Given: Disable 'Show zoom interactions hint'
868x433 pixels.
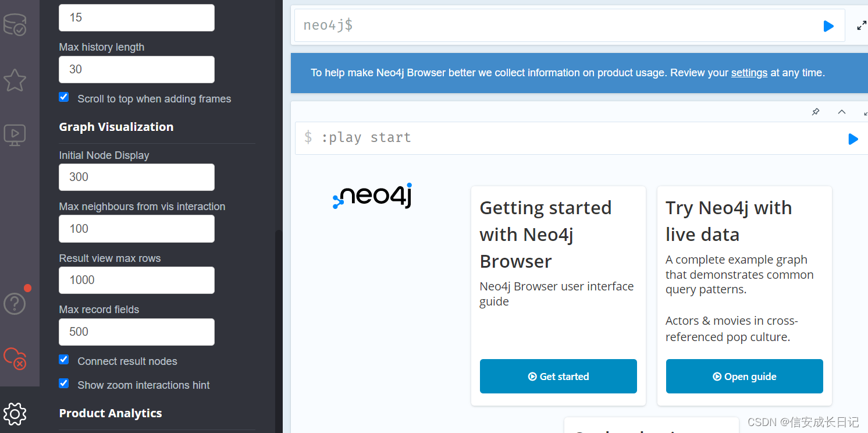Looking at the screenshot, I should tap(63, 383).
